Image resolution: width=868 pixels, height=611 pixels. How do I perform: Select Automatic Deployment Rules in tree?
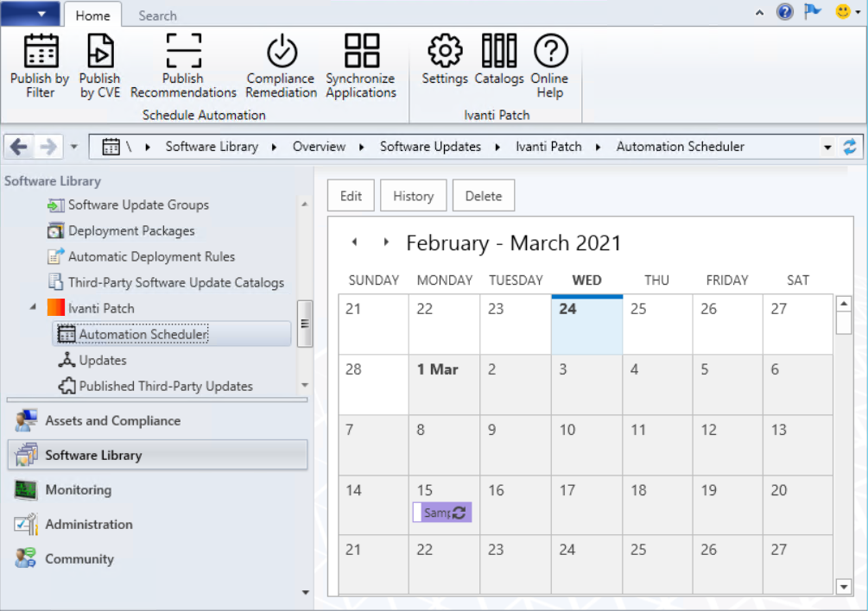pos(151,256)
